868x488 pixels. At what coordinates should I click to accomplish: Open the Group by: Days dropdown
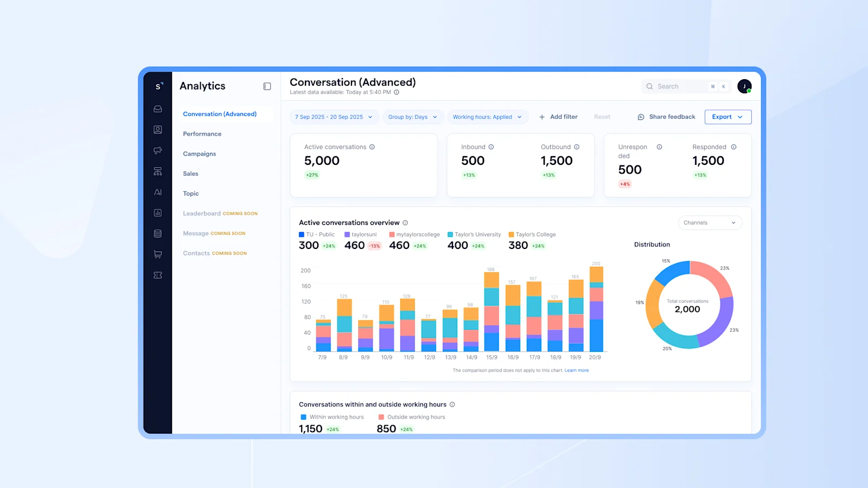pyautogui.click(x=413, y=117)
